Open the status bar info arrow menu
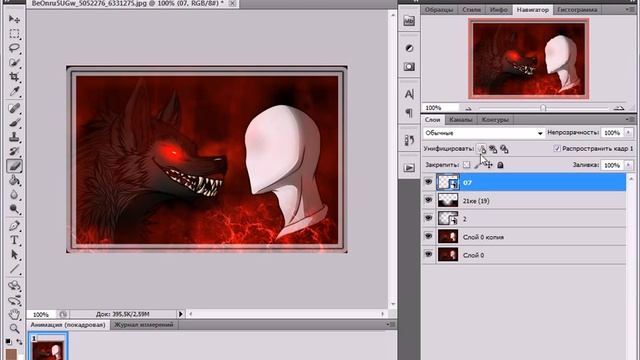Viewport: 640px width, 360px height. [x=181, y=314]
